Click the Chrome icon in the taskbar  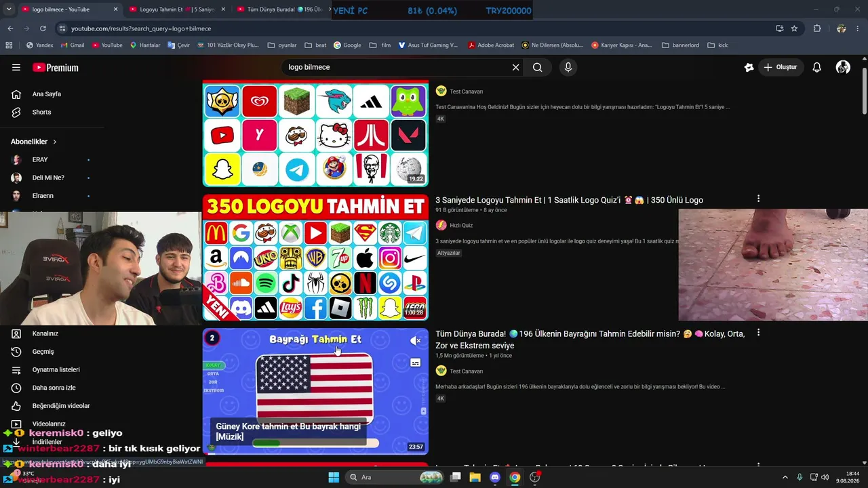pyautogui.click(x=515, y=477)
